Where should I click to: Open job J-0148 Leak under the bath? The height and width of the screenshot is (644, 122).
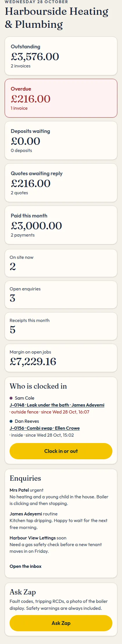tap(57, 405)
